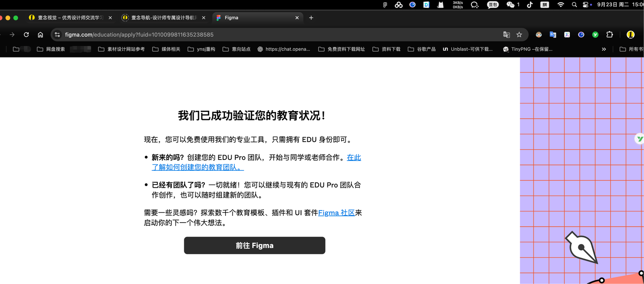Open the link about creating an education team
This screenshot has height=284, width=644.
tap(256, 162)
